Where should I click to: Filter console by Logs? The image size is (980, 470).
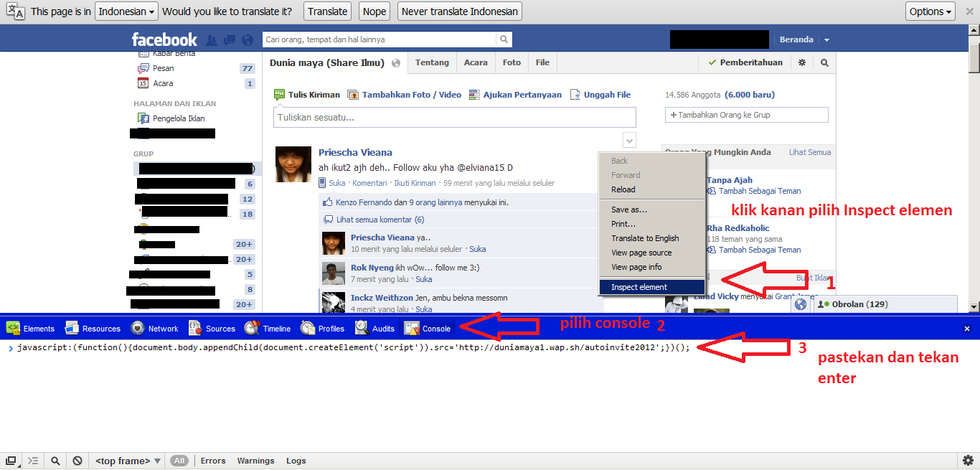296,461
